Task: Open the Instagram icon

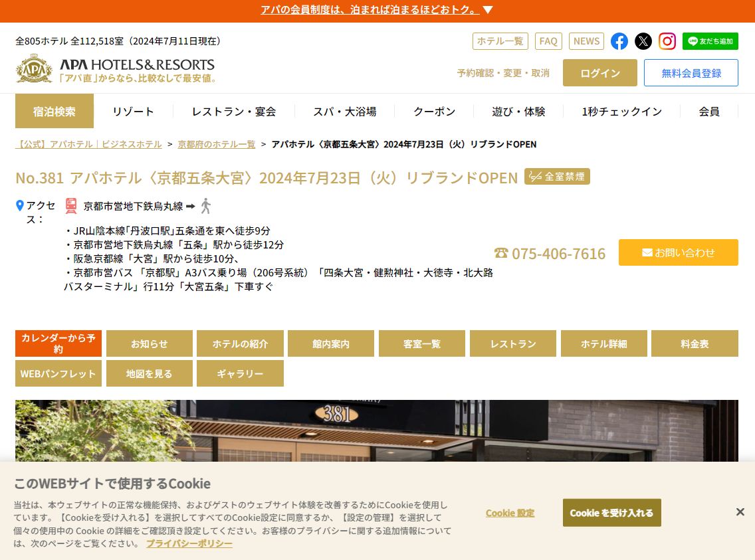Action: tap(667, 41)
